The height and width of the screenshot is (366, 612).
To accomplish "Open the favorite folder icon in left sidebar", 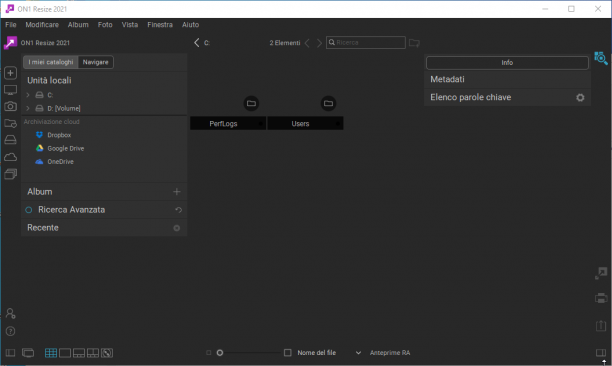I will tap(11, 123).
